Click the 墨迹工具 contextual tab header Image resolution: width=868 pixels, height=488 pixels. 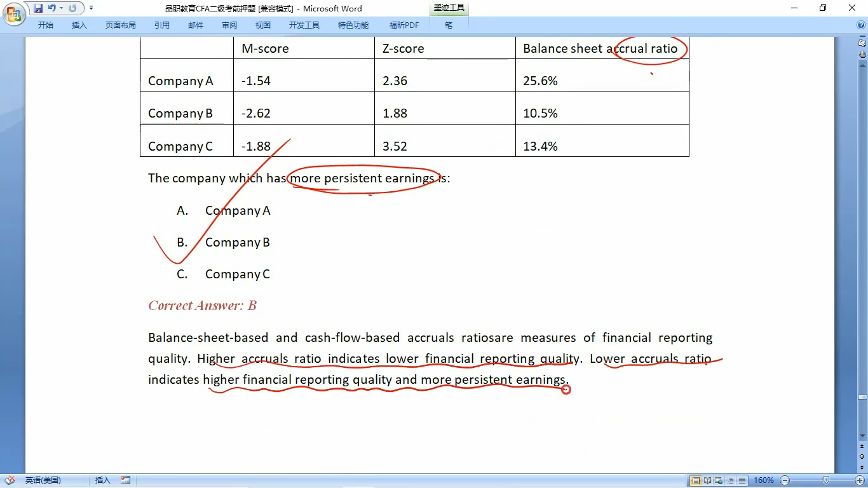coord(449,8)
